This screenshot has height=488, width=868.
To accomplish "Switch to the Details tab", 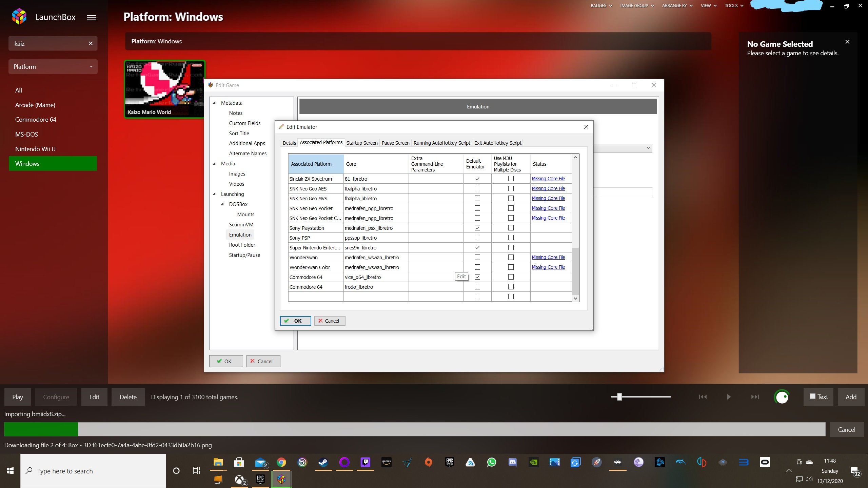I will click(x=289, y=143).
